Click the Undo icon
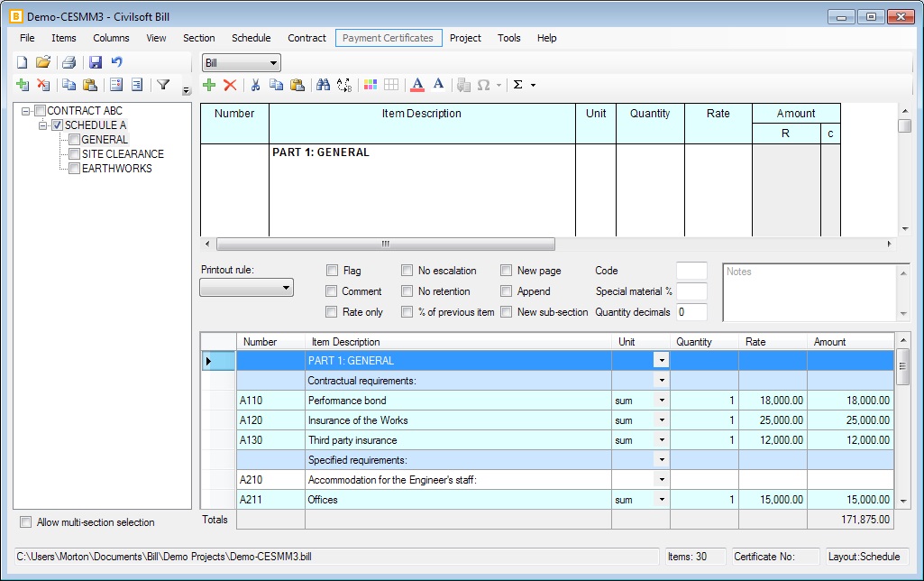The height and width of the screenshot is (581, 924). (x=118, y=60)
